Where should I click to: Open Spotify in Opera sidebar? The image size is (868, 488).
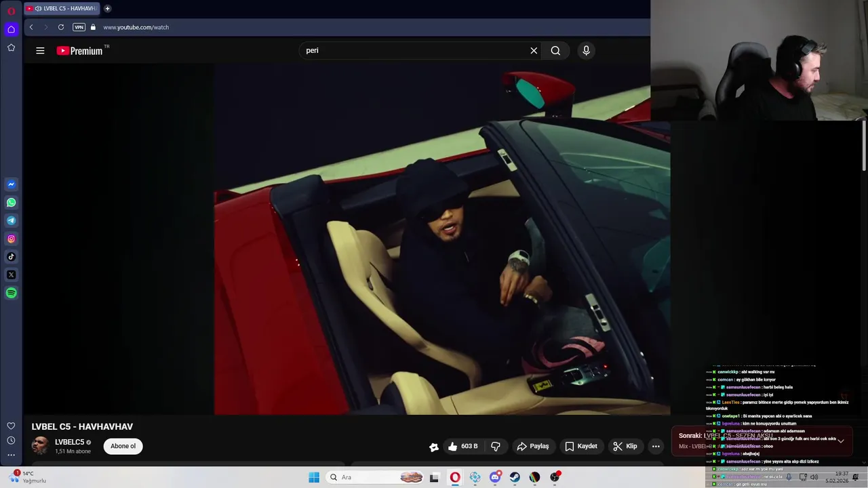11,293
